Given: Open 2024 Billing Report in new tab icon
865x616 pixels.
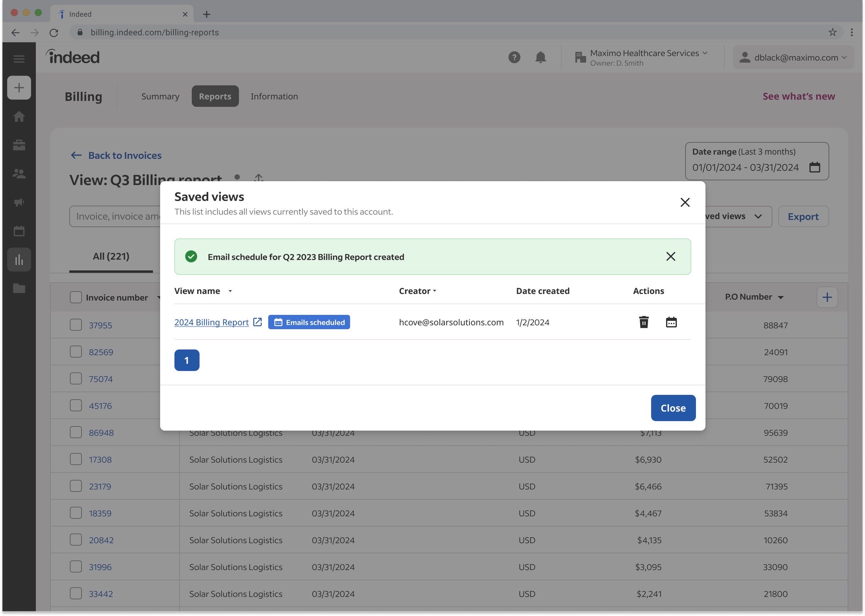Looking at the screenshot, I should [x=258, y=322].
